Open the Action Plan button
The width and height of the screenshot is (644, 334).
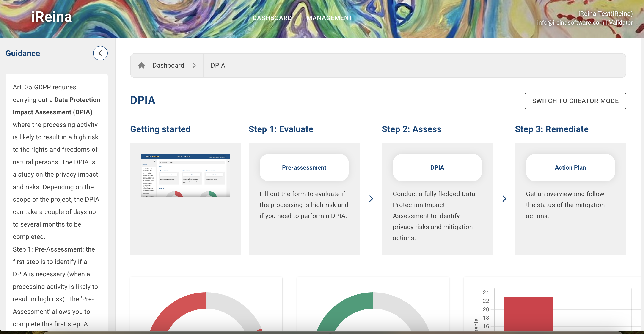570,167
